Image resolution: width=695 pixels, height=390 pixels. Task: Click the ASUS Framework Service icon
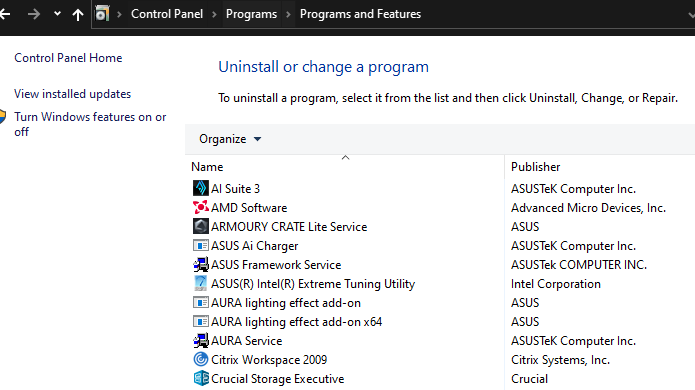201,265
